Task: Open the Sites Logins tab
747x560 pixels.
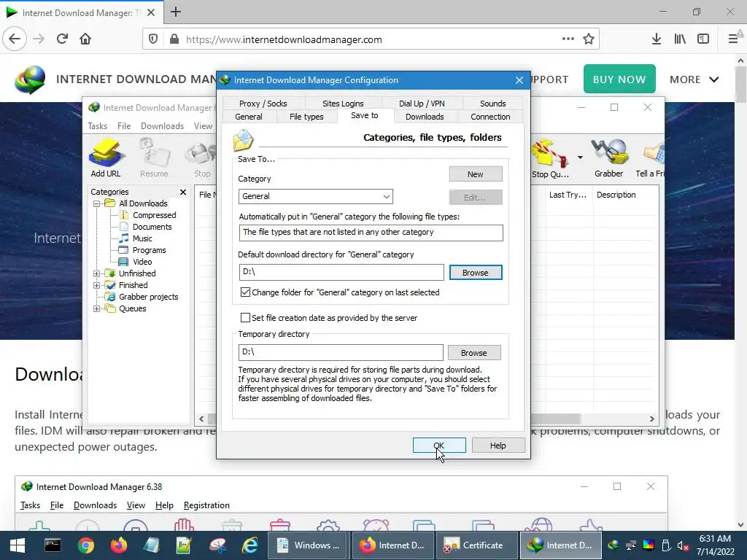Action: pyautogui.click(x=343, y=104)
